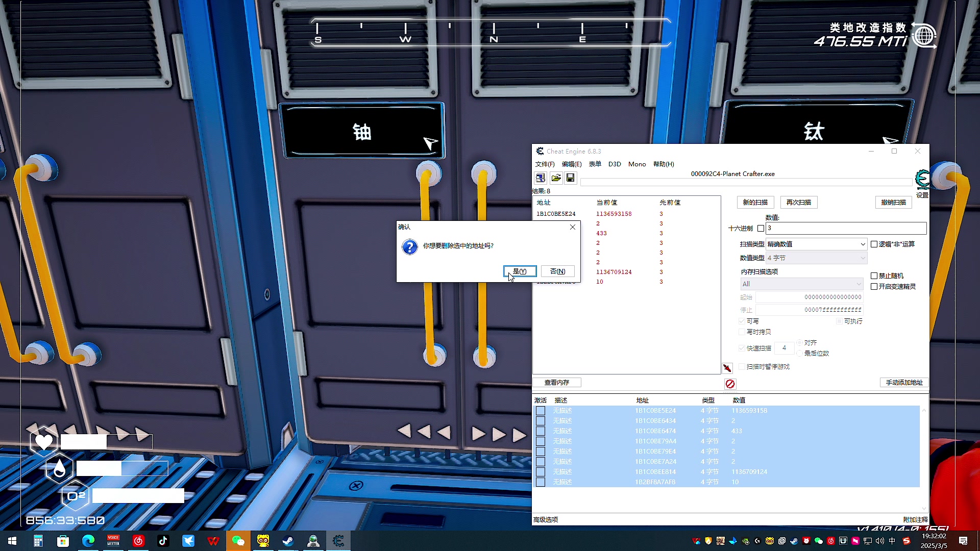Close the 确认 confirmation dialog with X
The width and height of the screenshot is (980, 551).
(x=573, y=227)
